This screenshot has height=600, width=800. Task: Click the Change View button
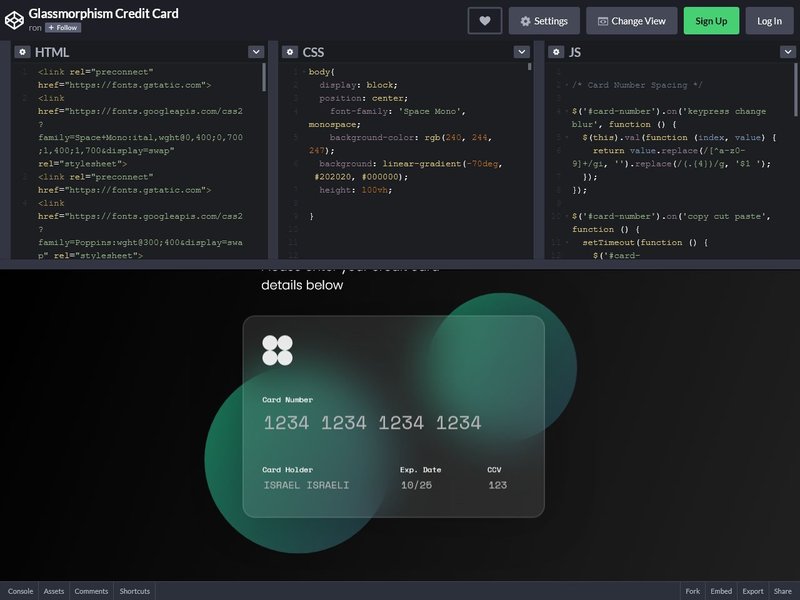tap(632, 21)
